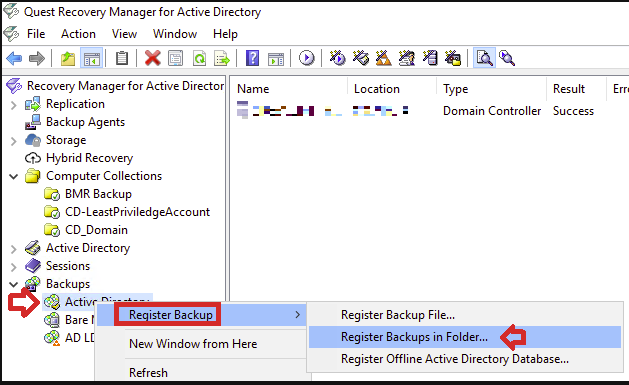Click the round blue play arrow icon
The image size is (629, 385).
pos(306,59)
